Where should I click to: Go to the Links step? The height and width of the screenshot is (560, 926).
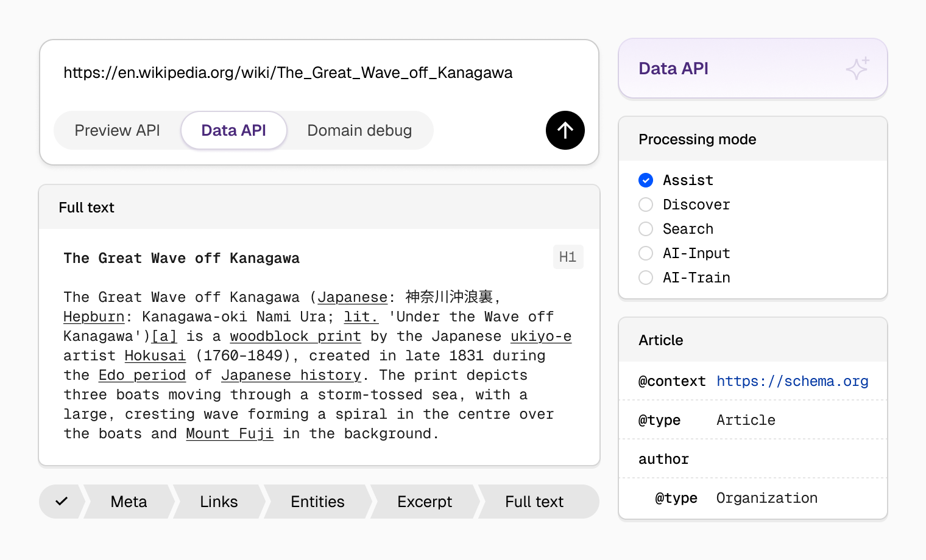pos(219,502)
